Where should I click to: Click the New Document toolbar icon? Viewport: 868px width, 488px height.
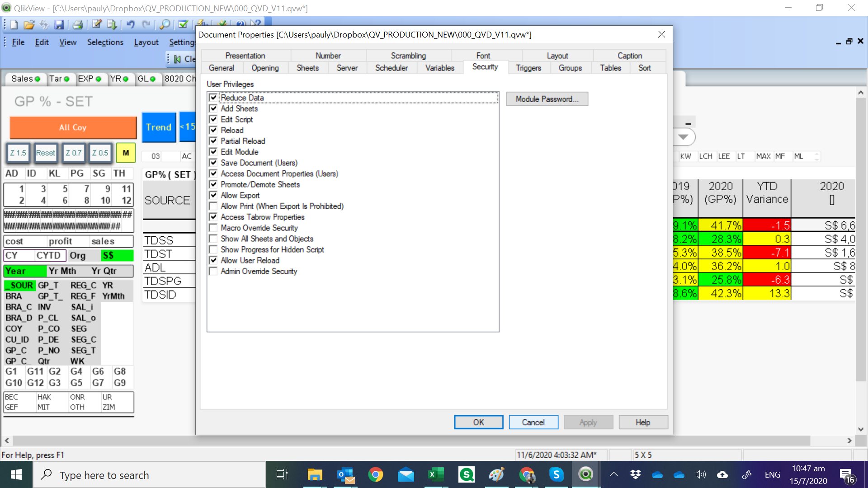pos(14,24)
